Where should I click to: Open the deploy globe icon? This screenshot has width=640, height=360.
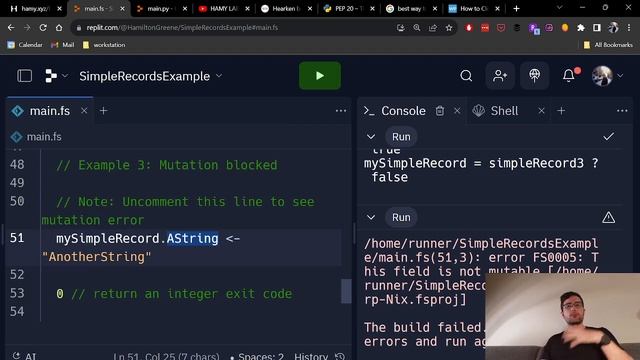[x=534, y=76]
